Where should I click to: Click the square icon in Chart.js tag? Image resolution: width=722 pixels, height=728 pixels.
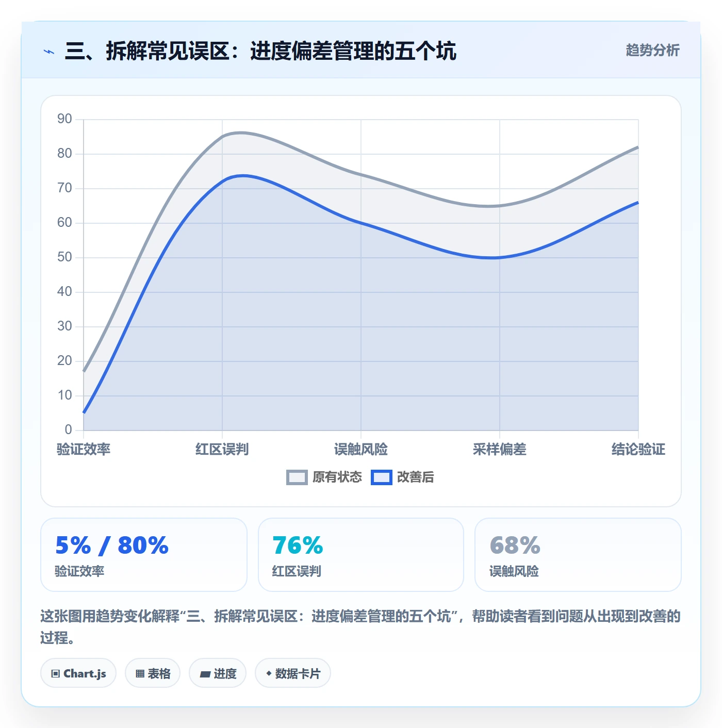(x=56, y=674)
